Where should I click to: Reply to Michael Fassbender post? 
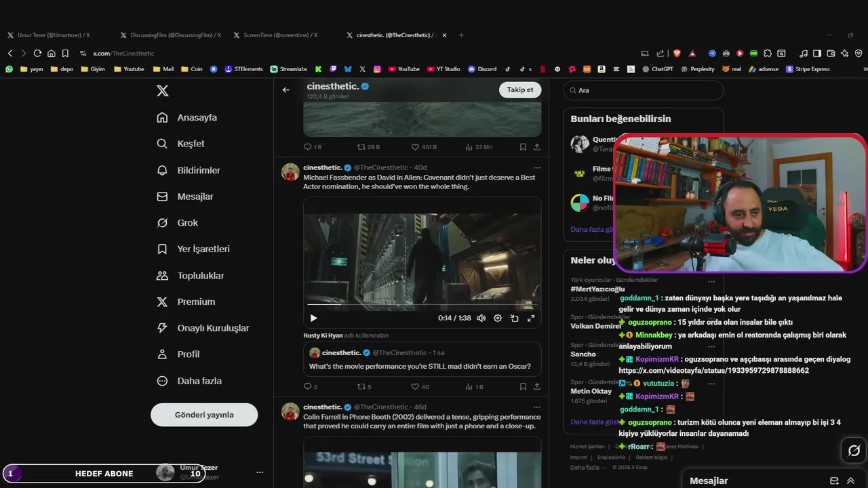[x=311, y=386]
